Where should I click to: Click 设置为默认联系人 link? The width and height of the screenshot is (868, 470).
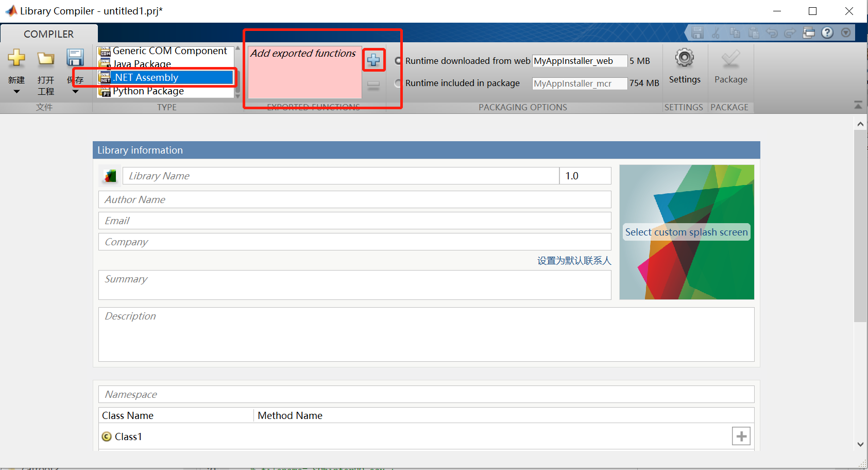point(574,261)
